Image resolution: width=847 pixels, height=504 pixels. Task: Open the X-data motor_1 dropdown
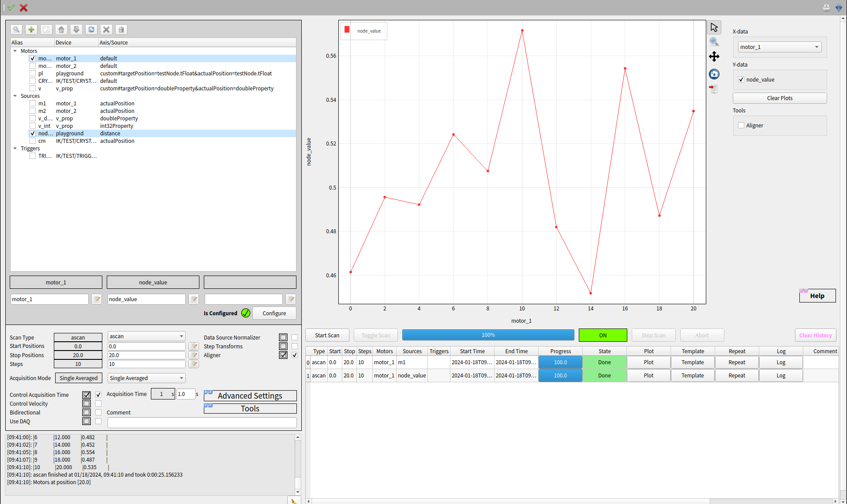(780, 47)
